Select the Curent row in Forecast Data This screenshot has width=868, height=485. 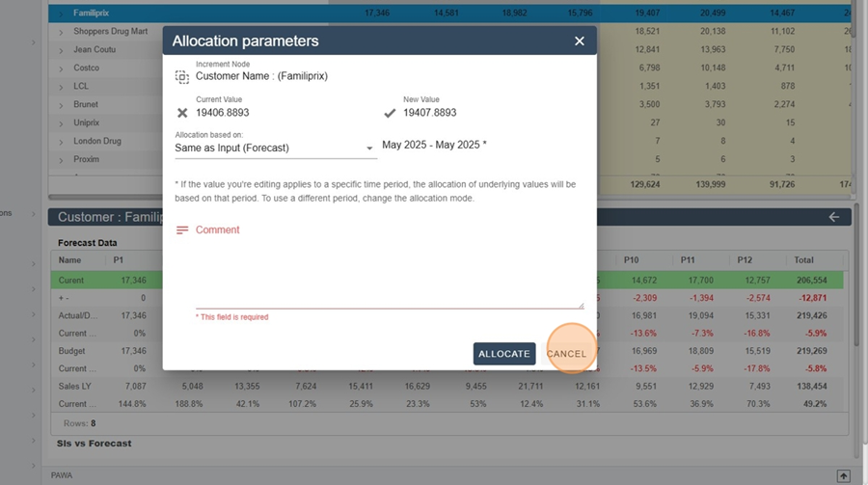[x=447, y=281]
